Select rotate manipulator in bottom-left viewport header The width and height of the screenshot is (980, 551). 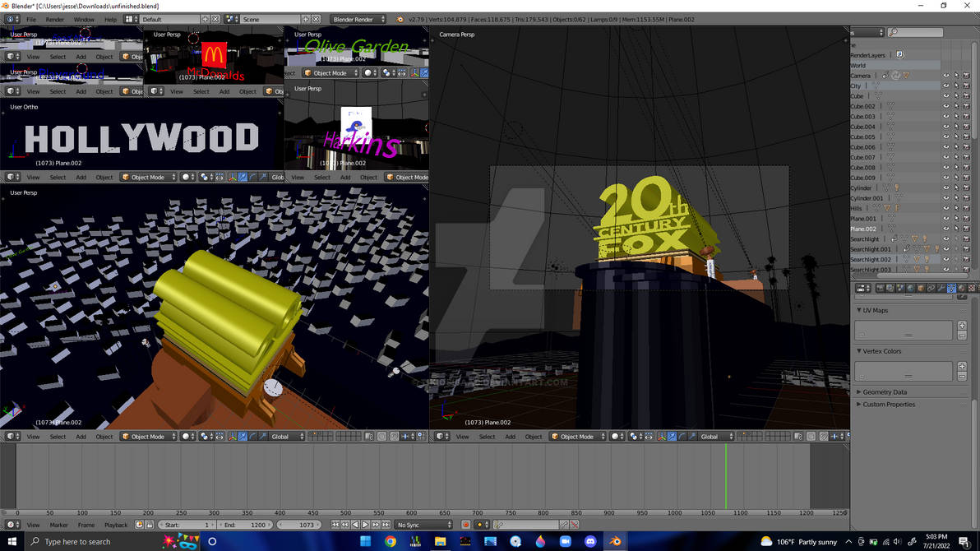coord(252,437)
